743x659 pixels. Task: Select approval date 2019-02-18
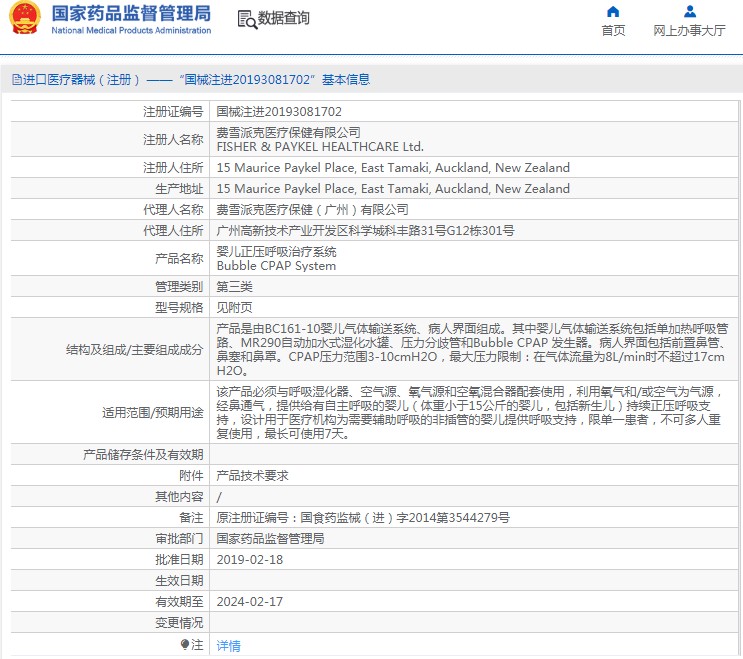click(250, 560)
